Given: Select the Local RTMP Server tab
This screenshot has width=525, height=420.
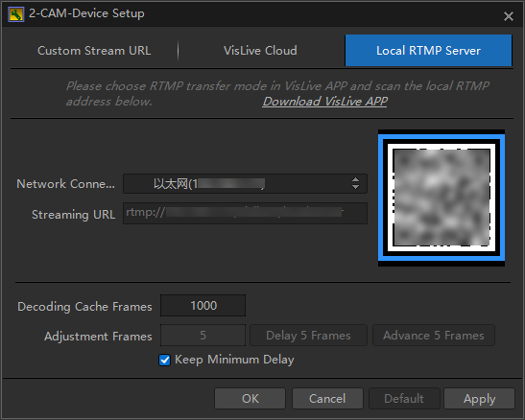Looking at the screenshot, I should click(x=428, y=51).
